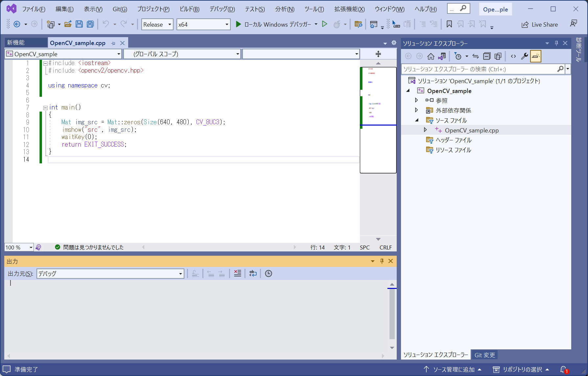Click the Sync with Active Document icon in Solution Explorer
This screenshot has height=376, width=588.
click(442, 56)
